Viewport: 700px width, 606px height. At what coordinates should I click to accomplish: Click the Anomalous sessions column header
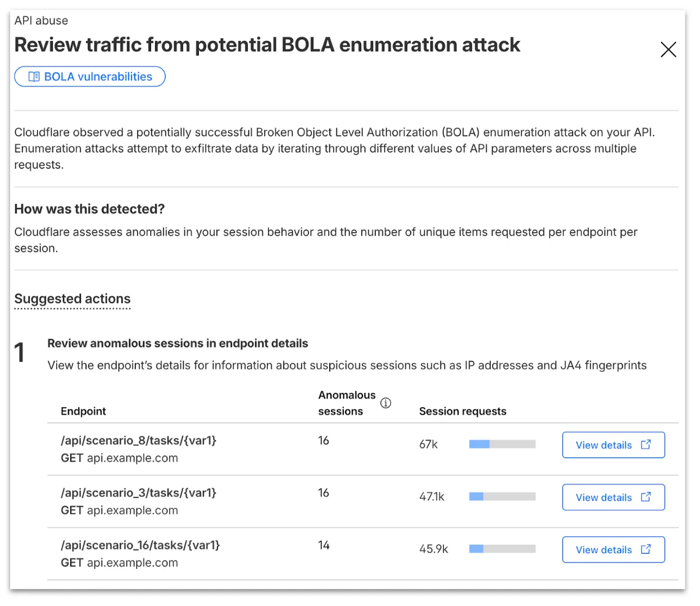coord(347,403)
